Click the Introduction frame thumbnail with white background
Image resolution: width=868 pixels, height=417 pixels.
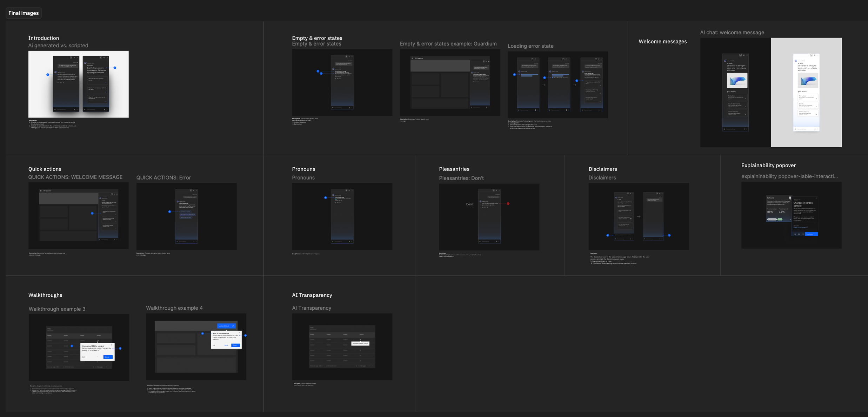pos(78,84)
